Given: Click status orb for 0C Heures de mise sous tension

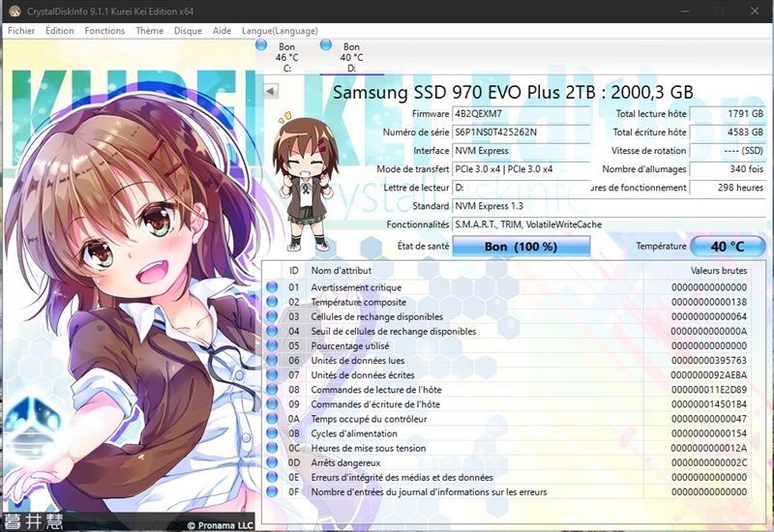Looking at the screenshot, I should (272, 448).
